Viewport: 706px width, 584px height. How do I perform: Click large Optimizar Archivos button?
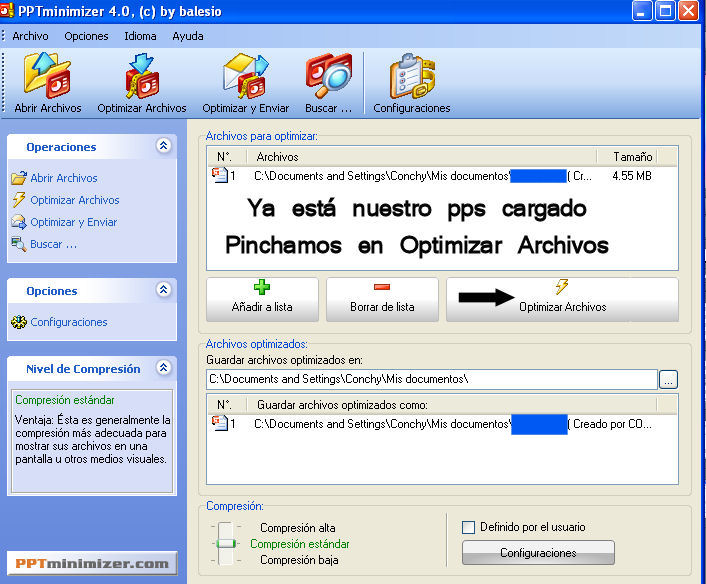tap(562, 299)
